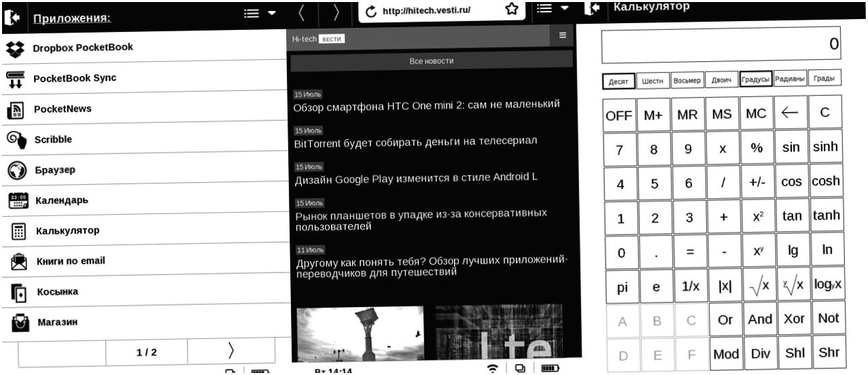
Task: Click the pi constant key
Action: pyautogui.click(x=622, y=288)
